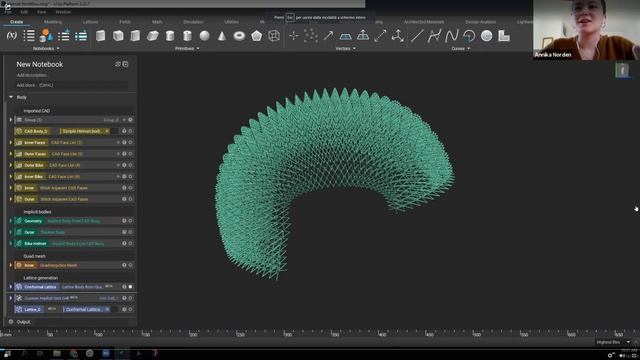The image size is (640, 360).
Task: Switch to the Simulation ribbon tab
Action: coord(193,22)
